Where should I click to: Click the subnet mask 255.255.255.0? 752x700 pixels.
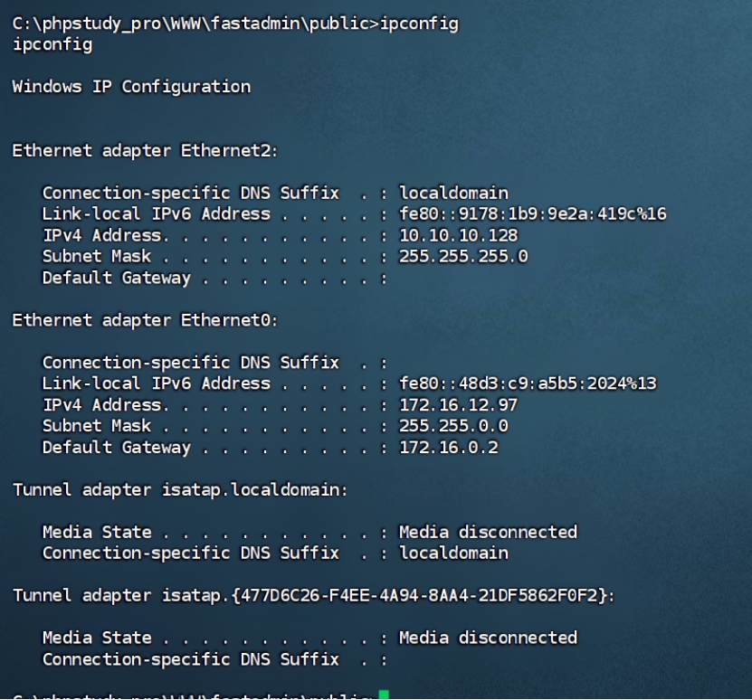pos(463,256)
